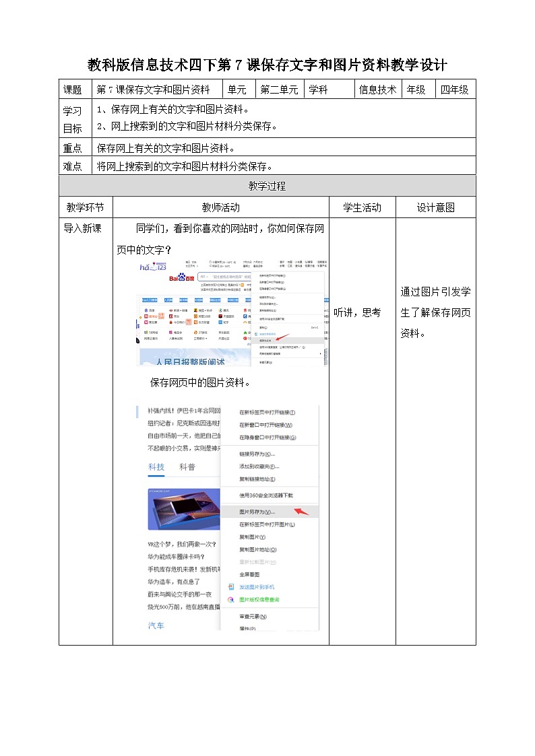
Task: Click the 听讲，思考 student activity text
Action: pyautogui.click(x=358, y=312)
